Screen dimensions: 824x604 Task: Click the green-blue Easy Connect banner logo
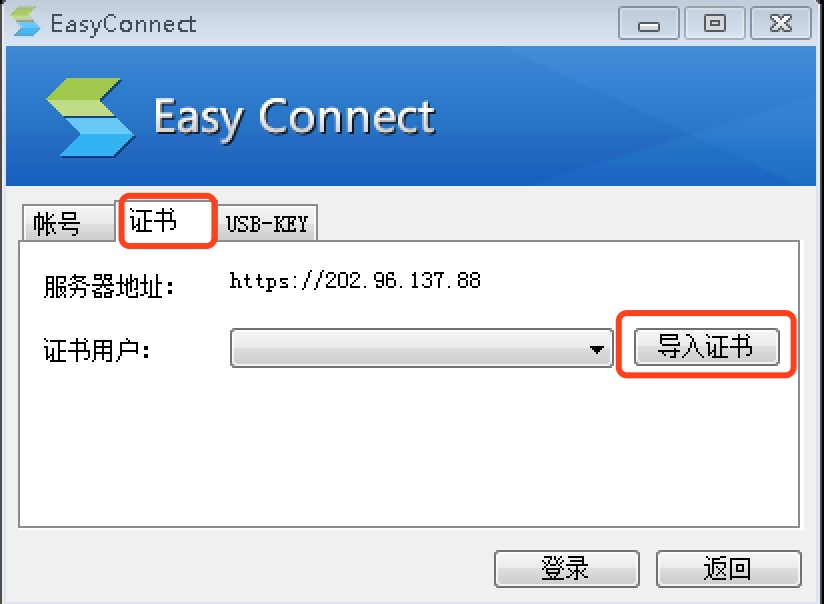(90, 117)
